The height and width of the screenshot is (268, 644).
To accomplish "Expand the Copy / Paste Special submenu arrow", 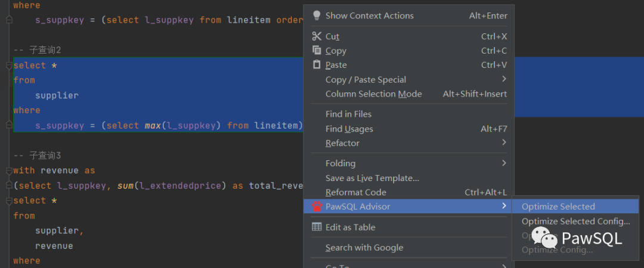I will [504, 79].
